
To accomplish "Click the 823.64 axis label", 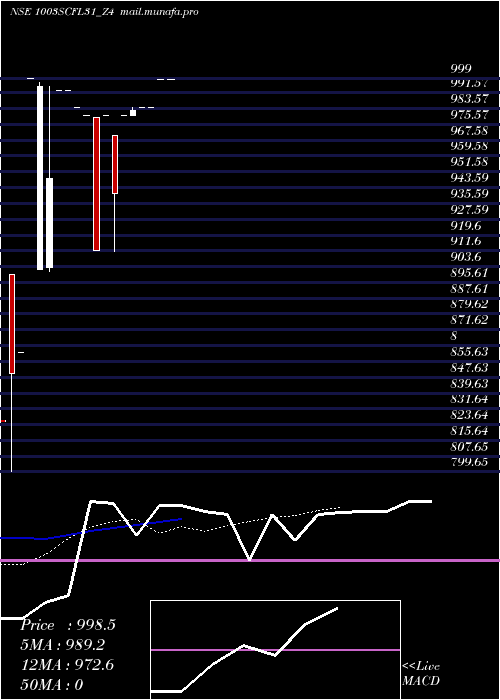I will [x=469, y=414].
